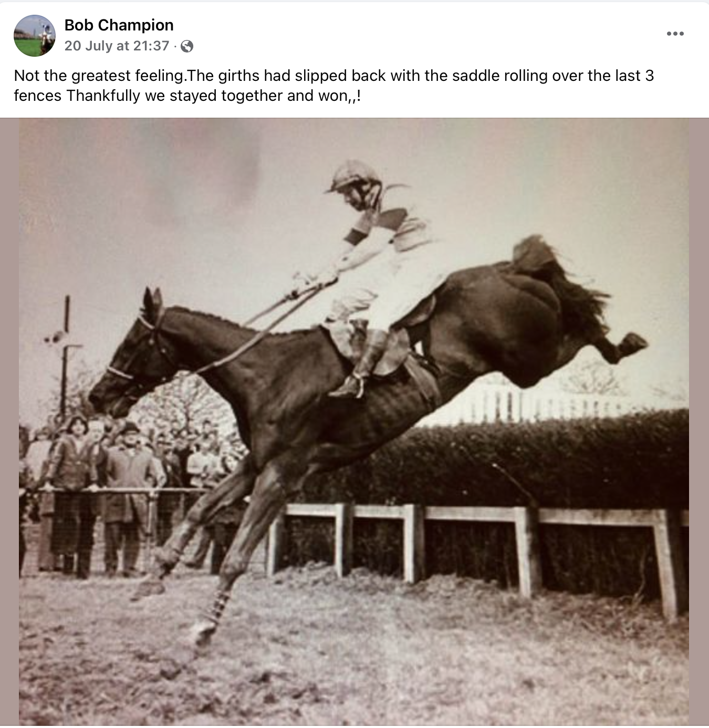
Task: Click the public globe privacy icon
Action: pos(187,47)
